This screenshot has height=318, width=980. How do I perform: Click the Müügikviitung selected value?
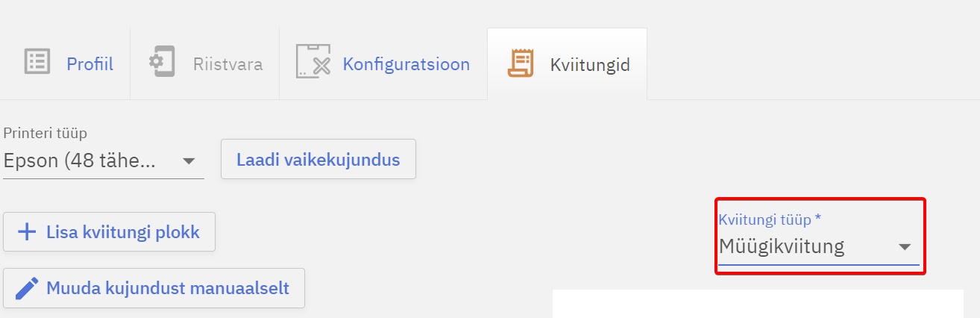click(782, 246)
